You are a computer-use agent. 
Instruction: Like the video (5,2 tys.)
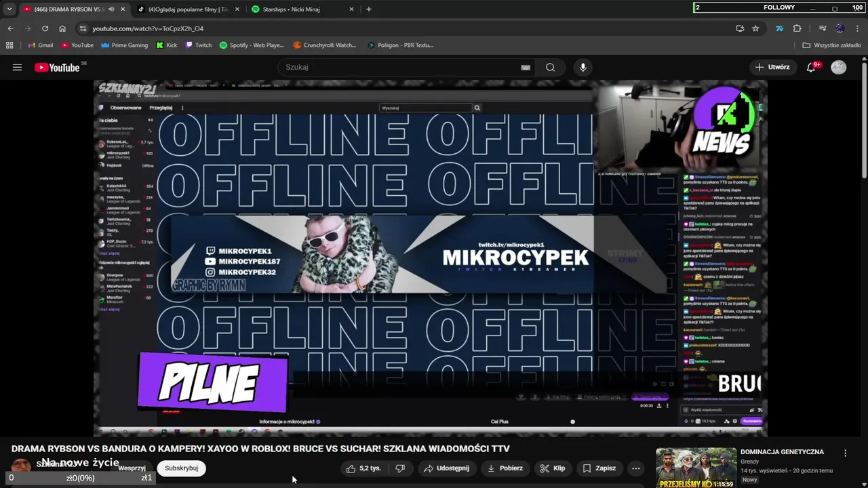point(364,468)
